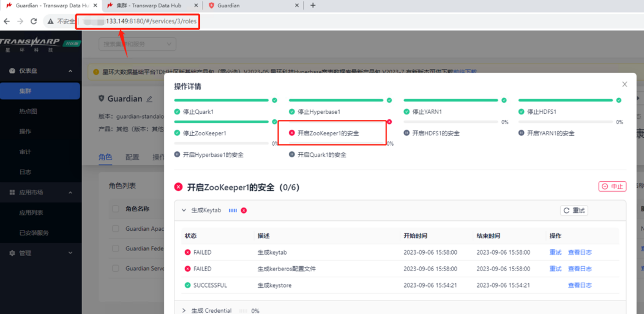644x314 pixels.
Task: Click the 重试 button in 生成Keytab header
Action: click(x=574, y=210)
